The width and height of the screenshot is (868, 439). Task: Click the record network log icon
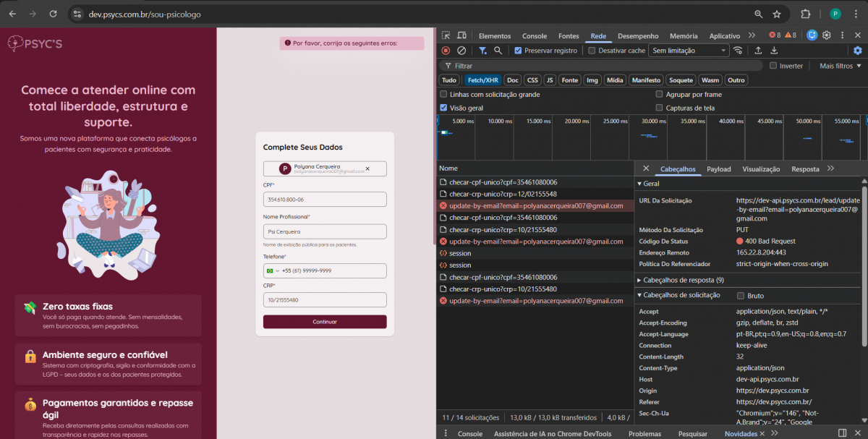tap(446, 51)
